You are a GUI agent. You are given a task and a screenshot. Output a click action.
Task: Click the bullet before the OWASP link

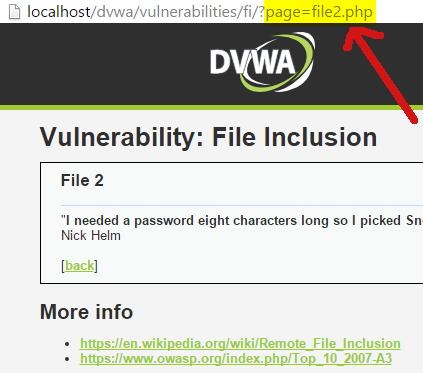(68, 359)
